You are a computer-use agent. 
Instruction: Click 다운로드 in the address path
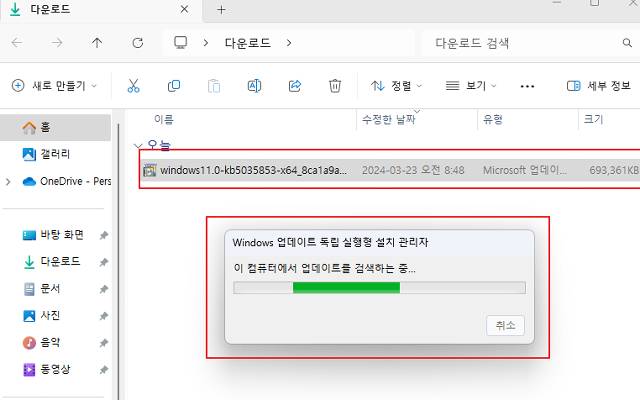tap(247, 42)
